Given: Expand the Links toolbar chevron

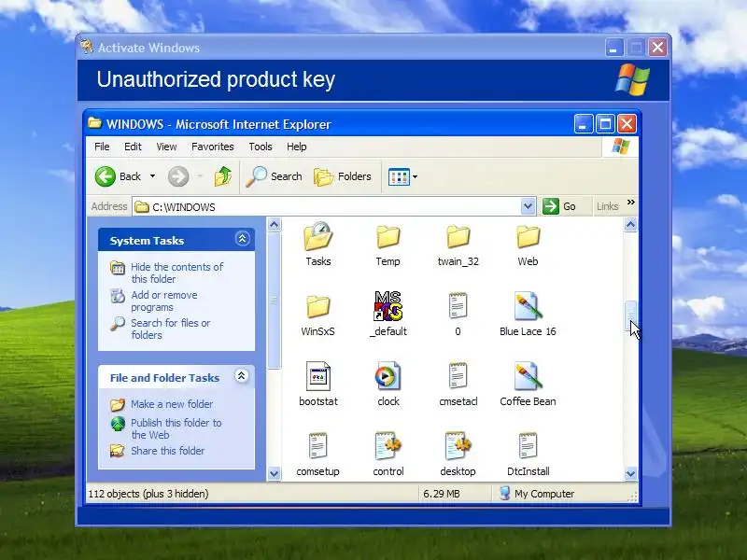Looking at the screenshot, I should pyautogui.click(x=631, y=203).
